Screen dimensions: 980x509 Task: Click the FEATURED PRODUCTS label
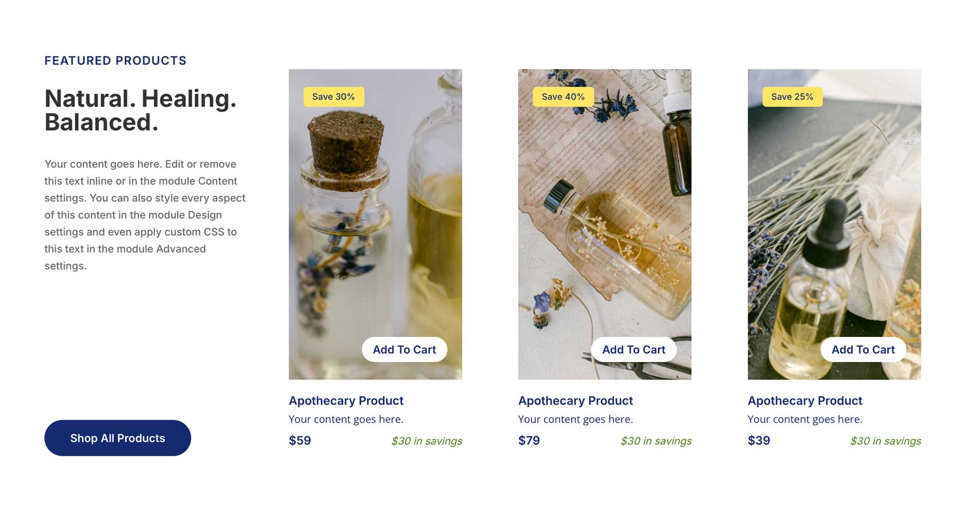pos(115,60)
